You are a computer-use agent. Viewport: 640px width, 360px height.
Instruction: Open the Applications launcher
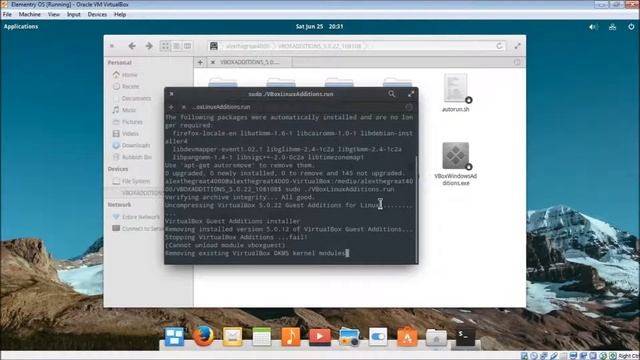pyautogui.click(x=21, y=27)
